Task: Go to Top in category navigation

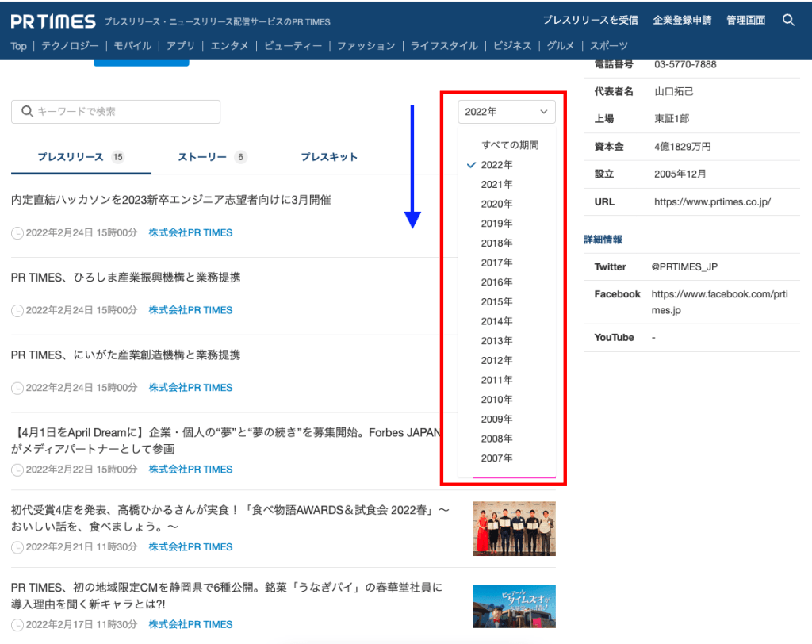Action: tap(19, 46)
